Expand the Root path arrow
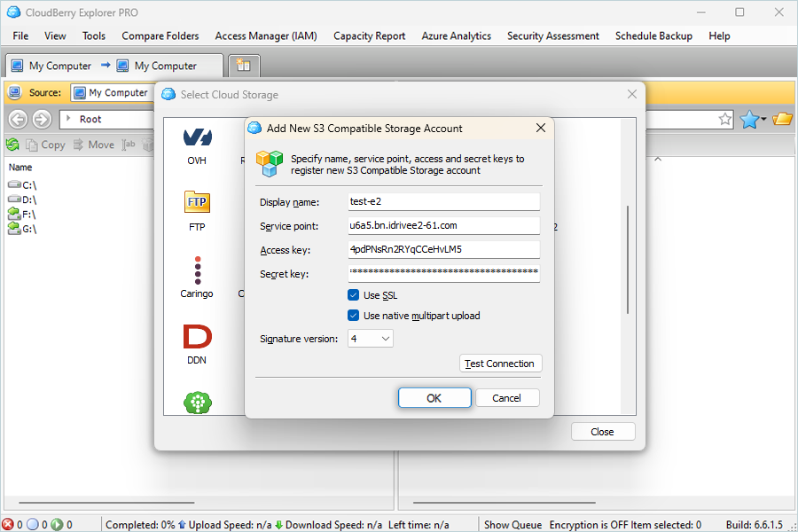Image resolution: width=798 pixels, height=532 pixels. click(x=68, y=119)
